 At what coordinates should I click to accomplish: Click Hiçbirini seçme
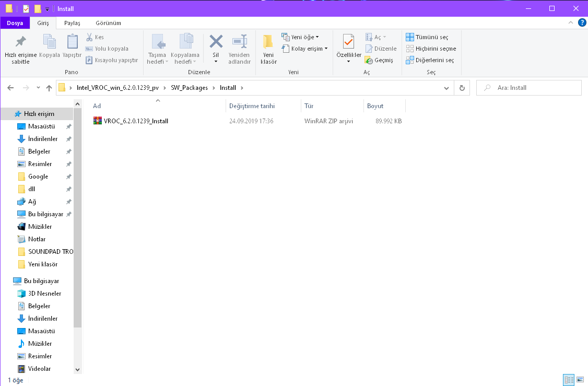[x=431, y=49]
